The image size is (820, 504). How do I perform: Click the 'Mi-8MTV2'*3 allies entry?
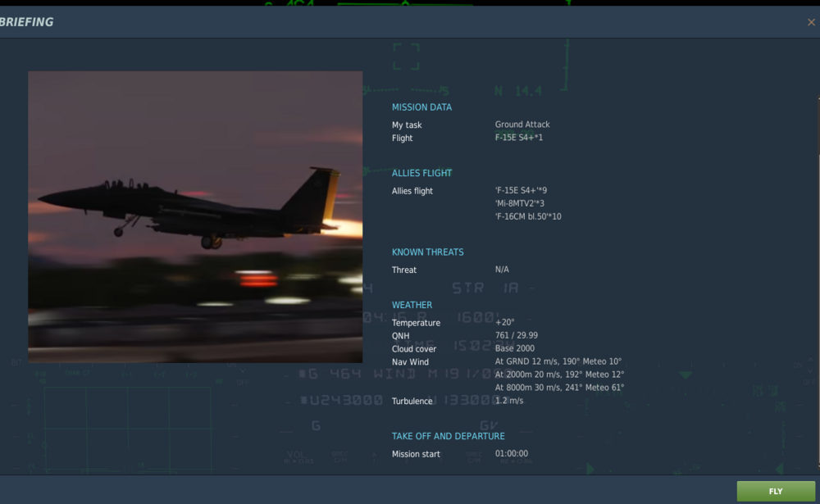(519, 203)
